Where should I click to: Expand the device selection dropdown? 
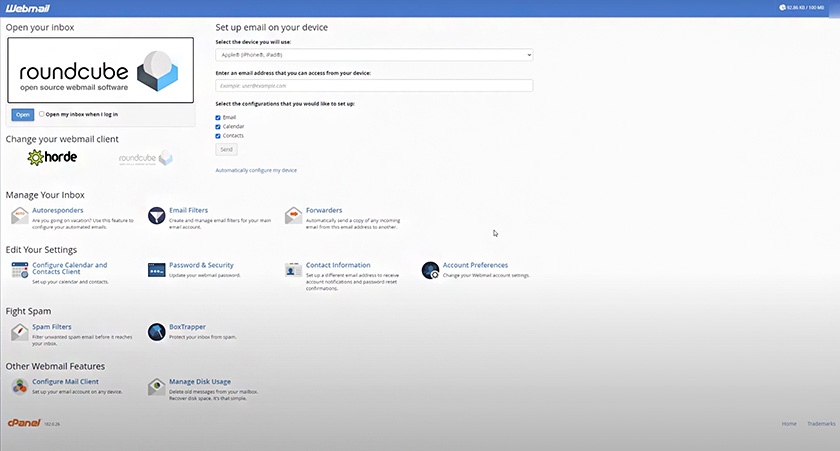tap(374, 55)
